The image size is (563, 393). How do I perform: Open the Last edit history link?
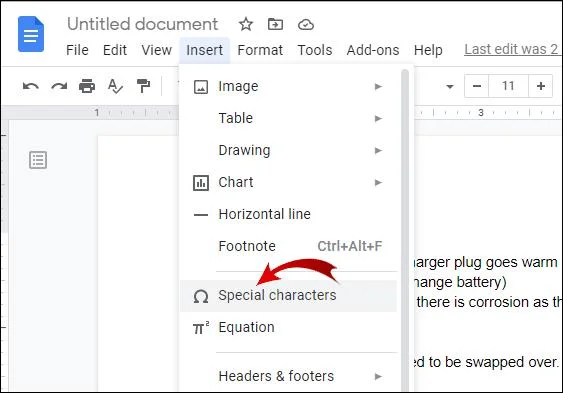511,49
